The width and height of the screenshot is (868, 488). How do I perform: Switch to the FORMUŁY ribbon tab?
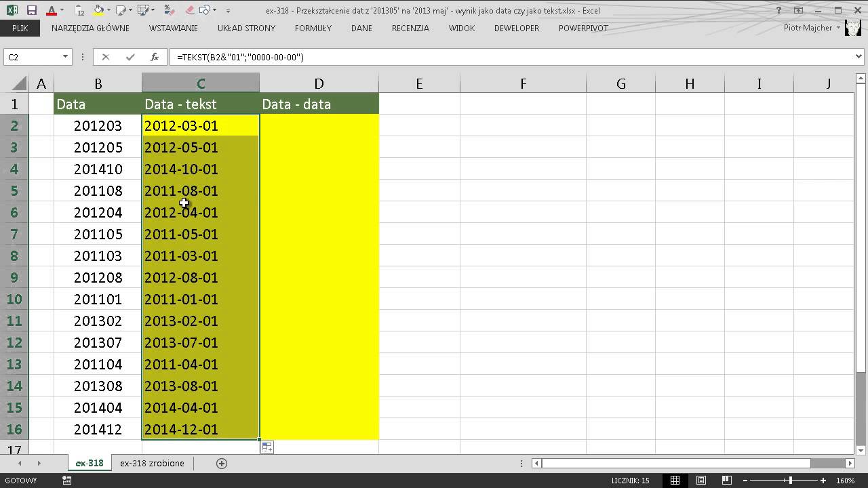[313, 28]
